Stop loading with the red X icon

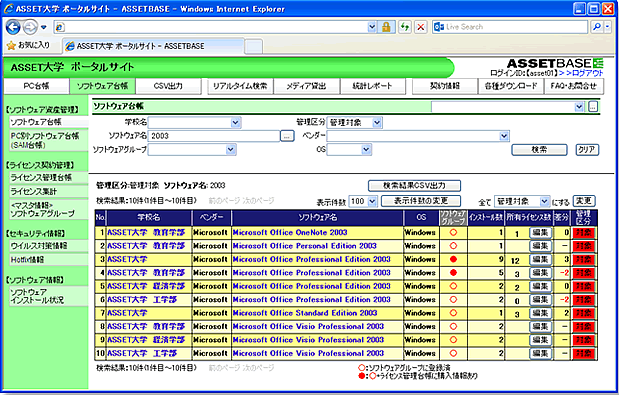[x=421, y=27]
